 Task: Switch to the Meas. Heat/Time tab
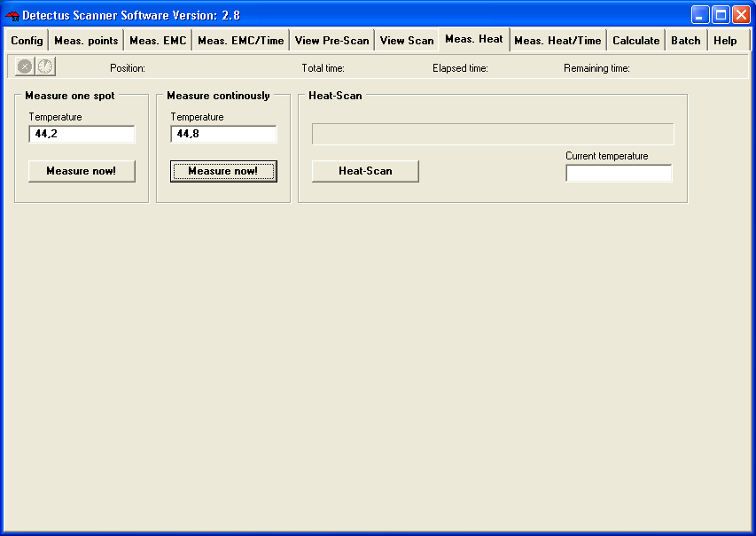pyautogui.click(x=557, y=41)
